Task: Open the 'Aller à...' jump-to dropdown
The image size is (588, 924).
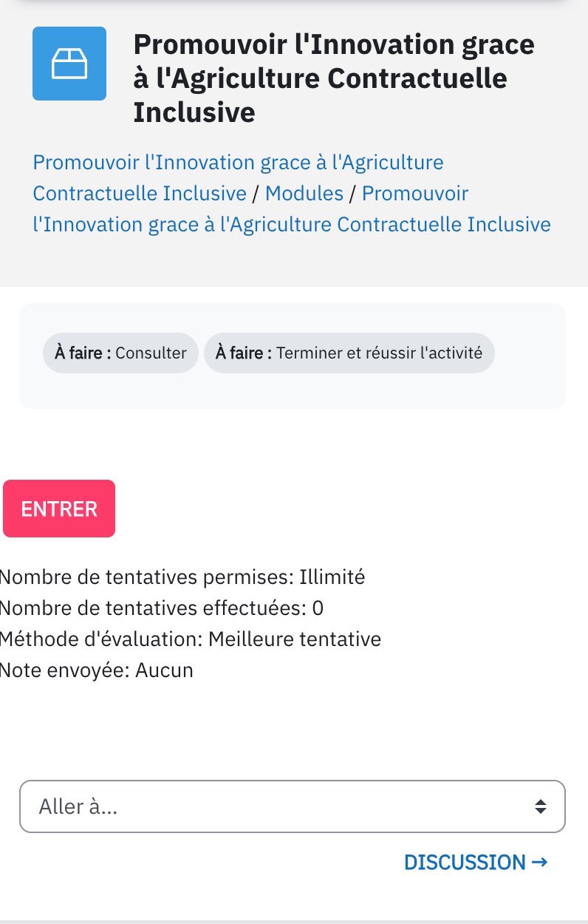Action: click(x=293, y=806)
